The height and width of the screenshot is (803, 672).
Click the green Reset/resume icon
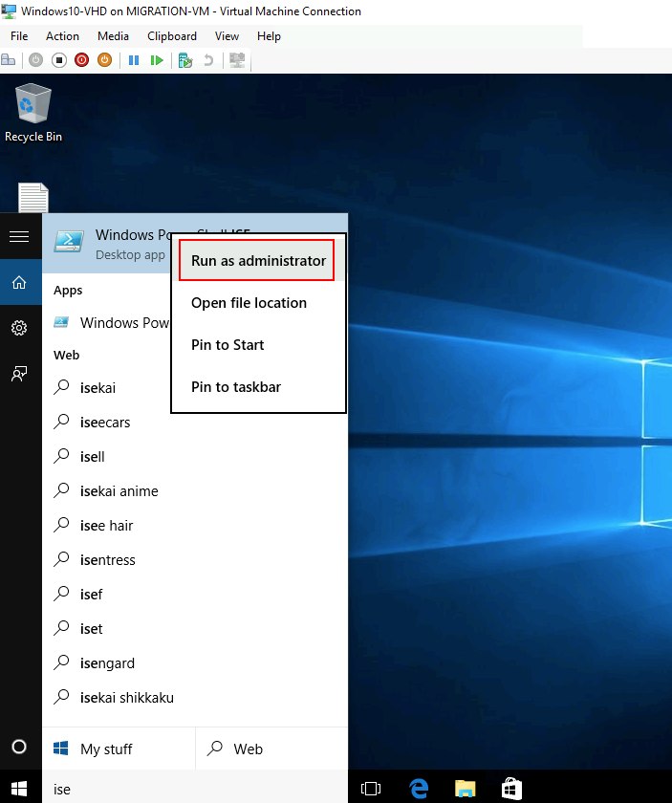[x=157, y=60]
